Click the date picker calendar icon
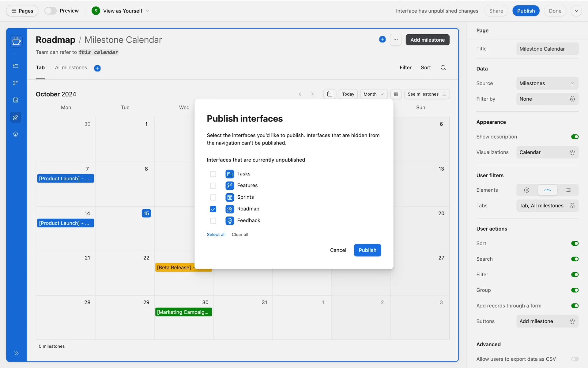Viewport: 588px width, 368px height. [330, 94]
